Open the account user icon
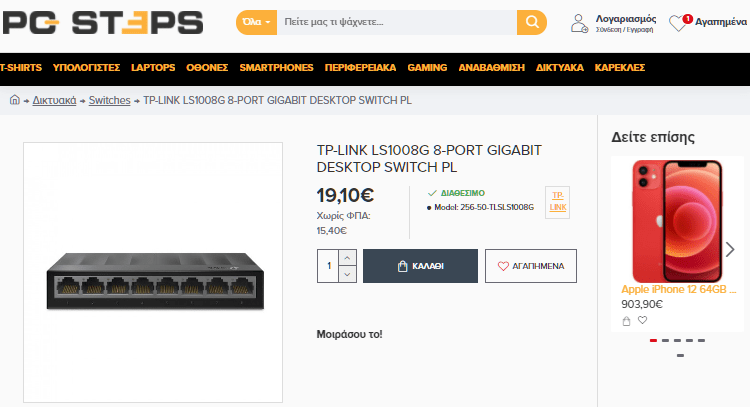The image size is (750, 407). [579, 23]
